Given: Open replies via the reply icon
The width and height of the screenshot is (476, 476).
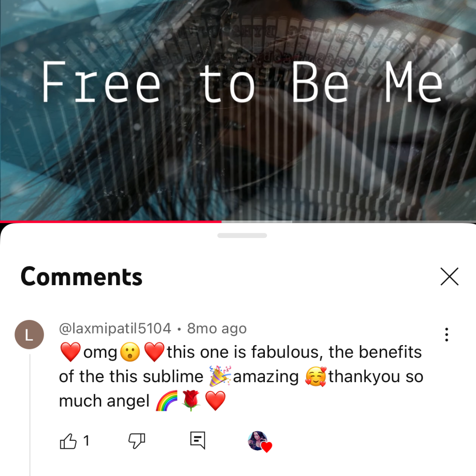Looking at the screenshot, I should pos(197,440).
